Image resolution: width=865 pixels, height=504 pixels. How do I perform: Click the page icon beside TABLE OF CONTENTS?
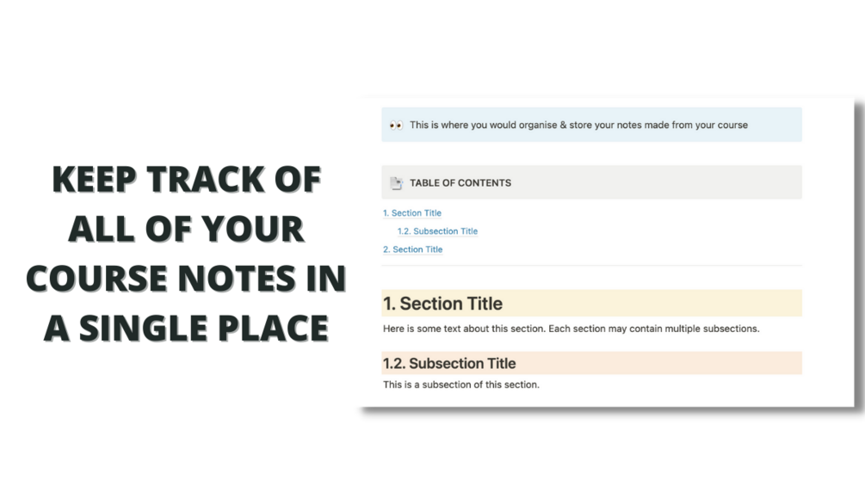(x=396, y=183)
